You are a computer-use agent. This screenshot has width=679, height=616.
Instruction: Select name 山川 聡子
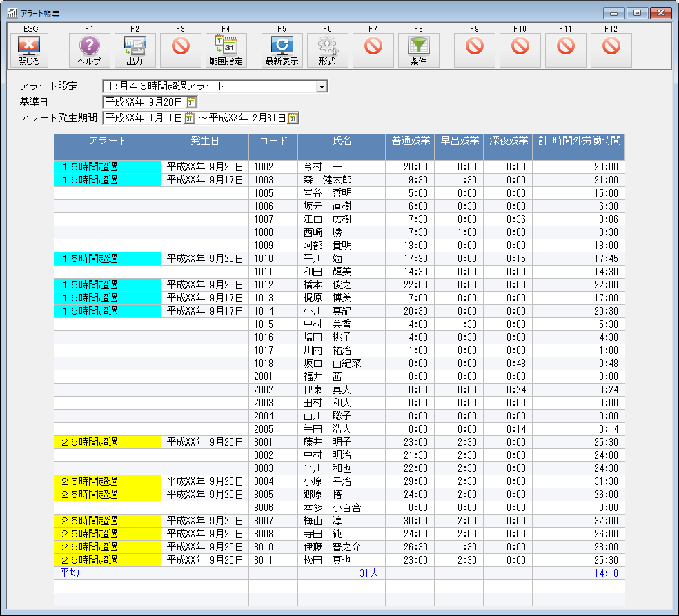[342, 415]
